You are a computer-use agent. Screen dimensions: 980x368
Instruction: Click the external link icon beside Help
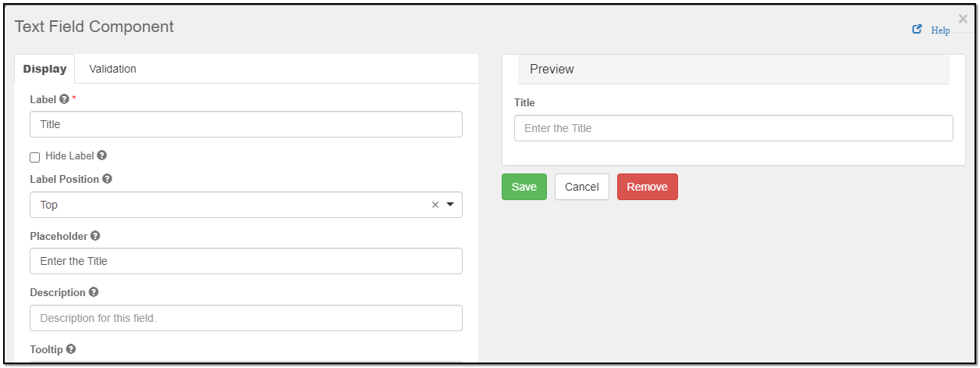pyautogui.click(x=918, y=30)
